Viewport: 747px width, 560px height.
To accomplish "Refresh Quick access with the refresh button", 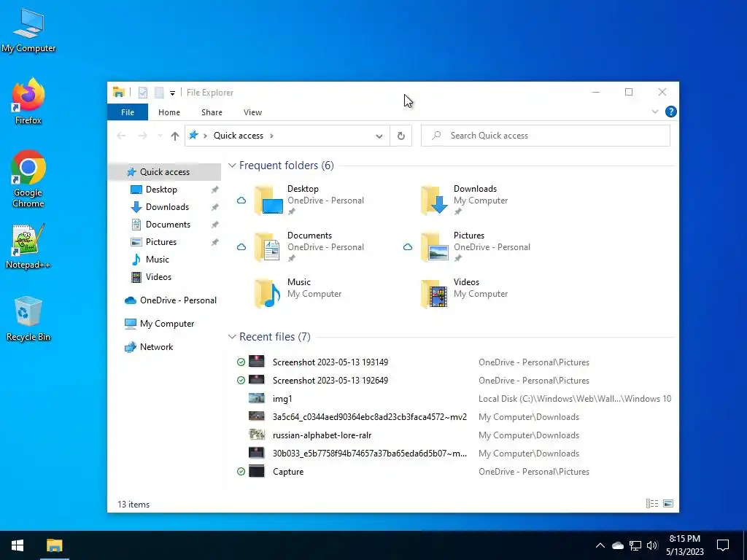I will (400, 136).
